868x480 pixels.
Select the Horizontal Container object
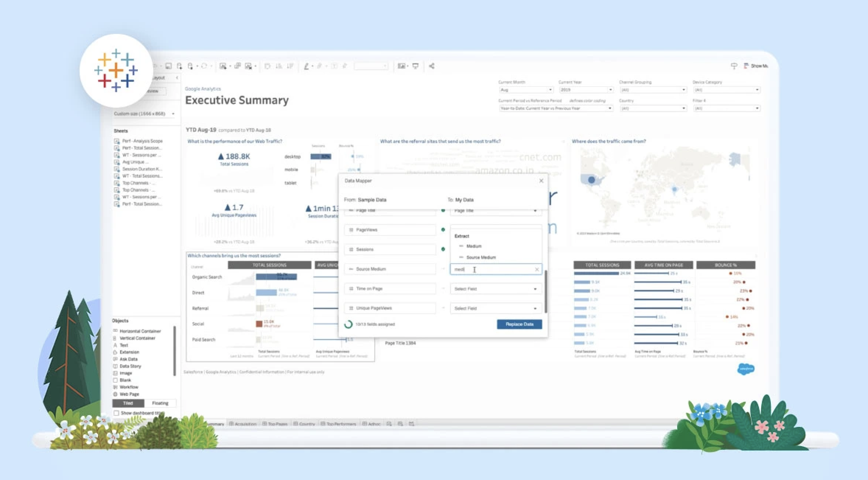pyautogui.click(x=137, y=331)
